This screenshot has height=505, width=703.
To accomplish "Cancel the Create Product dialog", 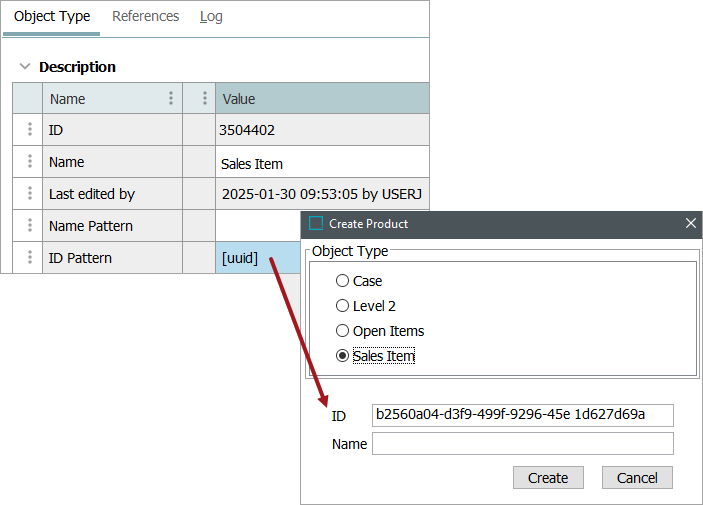I will [x=637, y=477].
